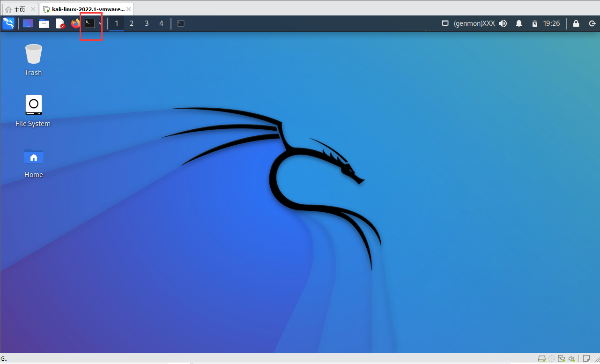Open the terminal emulator launcher

90,23
